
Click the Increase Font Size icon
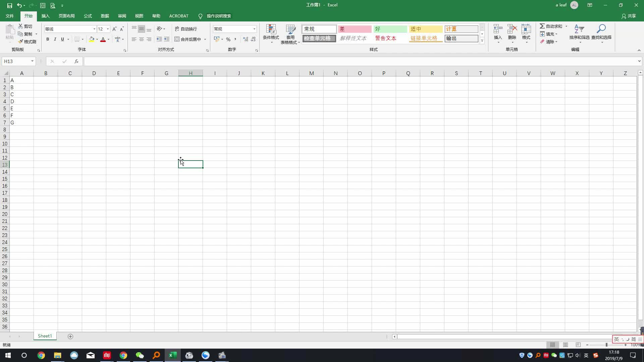pyautogui.click(x=114, y=29)
